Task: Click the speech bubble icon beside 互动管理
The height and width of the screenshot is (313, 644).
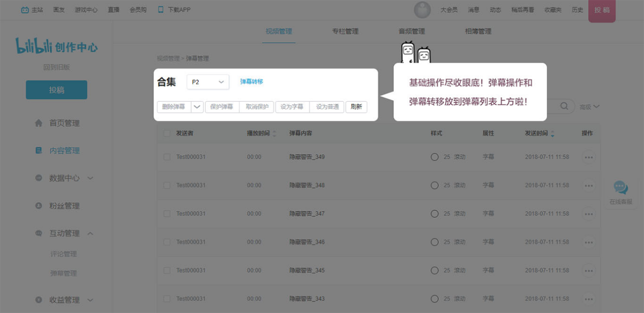Action: coord(39,234)
